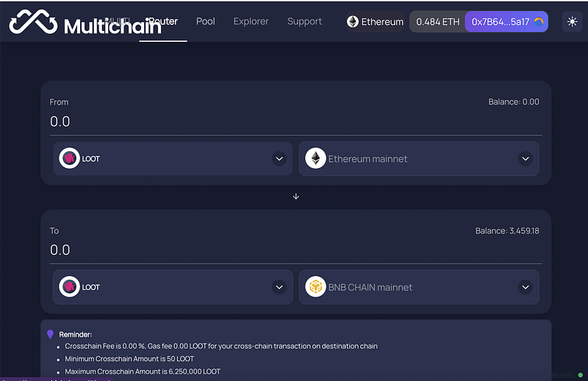This screenshot has height=381, width=588.
Task: Click the To LOOT token icon
Action: pos(69,287)
